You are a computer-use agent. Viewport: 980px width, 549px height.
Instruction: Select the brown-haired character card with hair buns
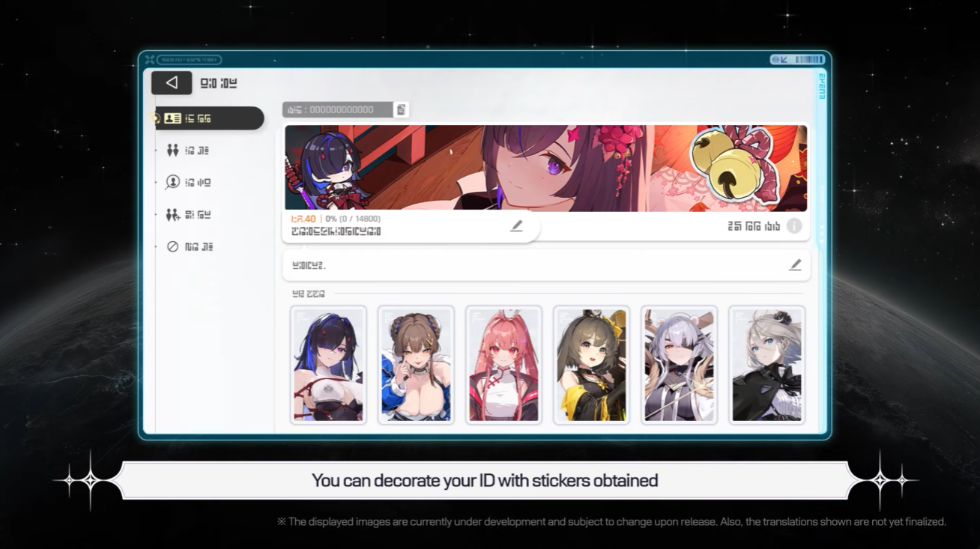416,365
